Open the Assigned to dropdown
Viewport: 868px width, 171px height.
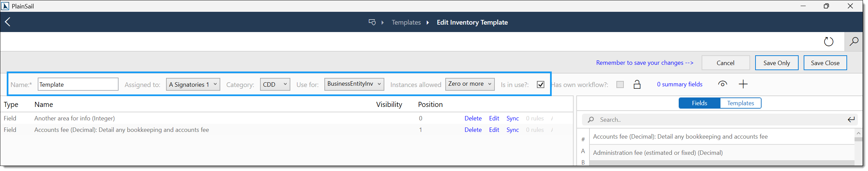point(193,84)
